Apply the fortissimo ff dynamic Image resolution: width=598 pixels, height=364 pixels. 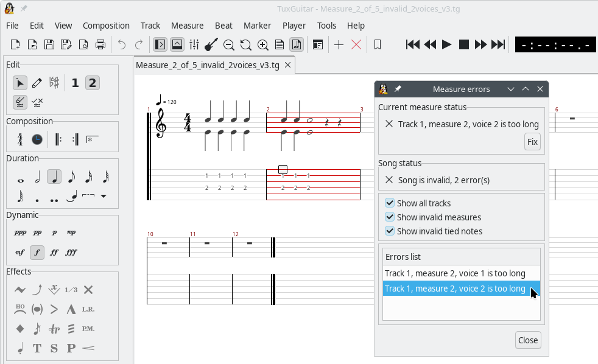click(x=54, y=252)
